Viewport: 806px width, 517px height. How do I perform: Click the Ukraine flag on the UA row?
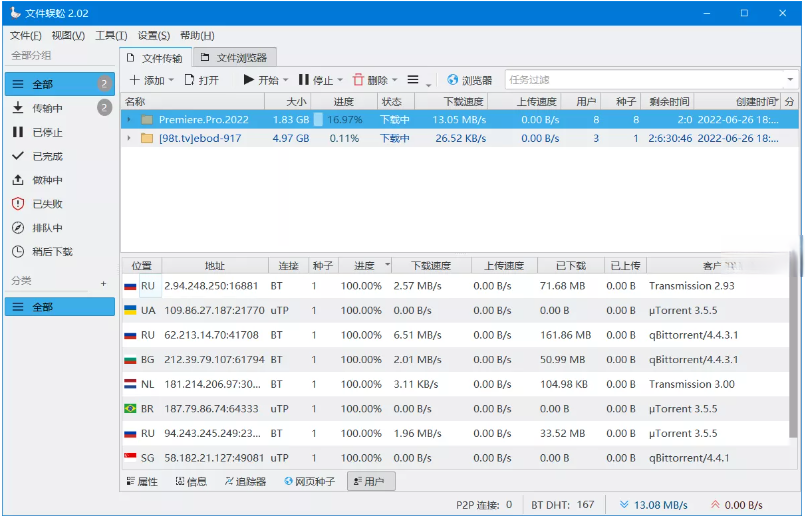[x=130, y=310]
